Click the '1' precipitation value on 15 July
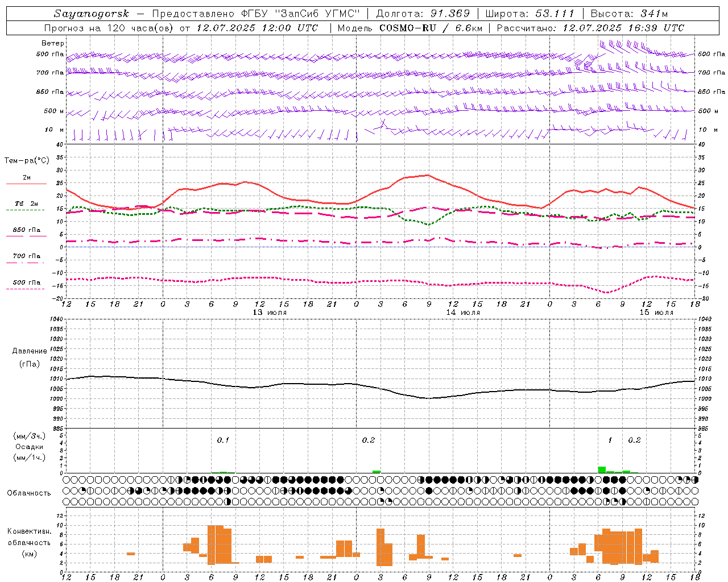 [x=610, y=440]
